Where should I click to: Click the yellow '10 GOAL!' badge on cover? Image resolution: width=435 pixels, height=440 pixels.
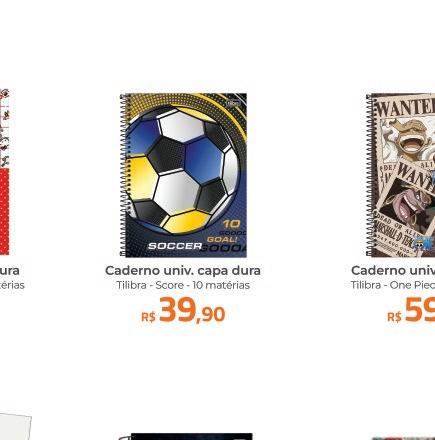227,231
